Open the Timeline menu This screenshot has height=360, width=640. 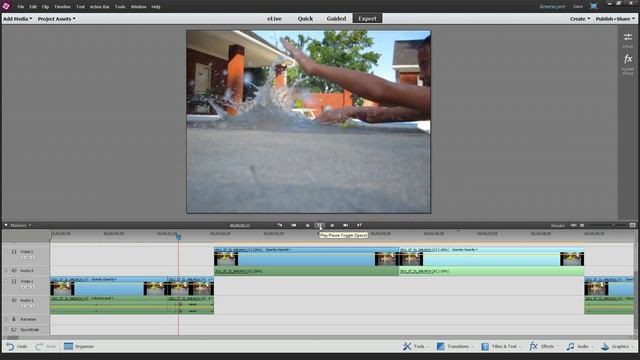coord(62,7)
